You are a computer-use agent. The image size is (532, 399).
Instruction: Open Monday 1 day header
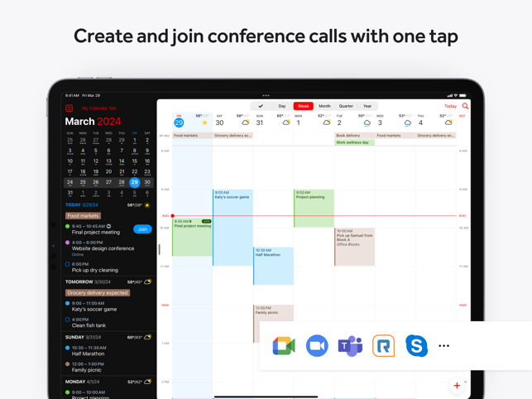coord(298,123)
